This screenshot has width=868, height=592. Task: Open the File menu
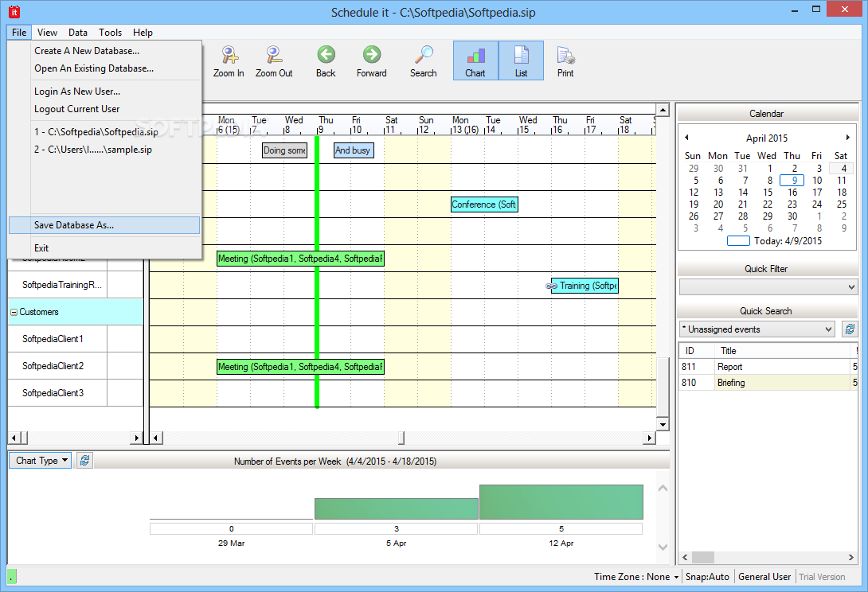pyautogui.click(x=19, y=32)
